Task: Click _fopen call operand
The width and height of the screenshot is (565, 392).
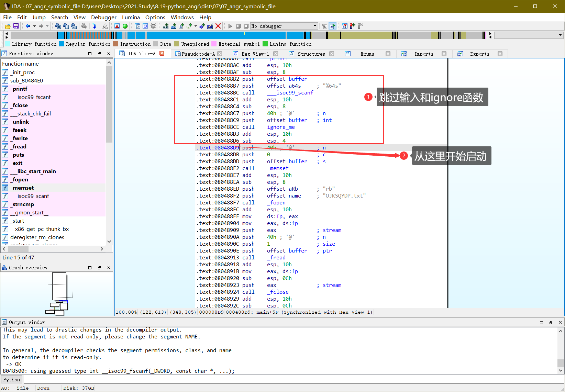Action: pos(276,203)
